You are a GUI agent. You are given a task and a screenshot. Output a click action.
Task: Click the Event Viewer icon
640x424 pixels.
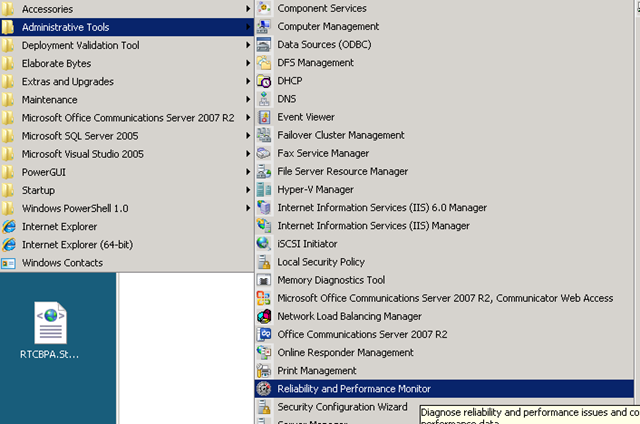coord(264,117)
